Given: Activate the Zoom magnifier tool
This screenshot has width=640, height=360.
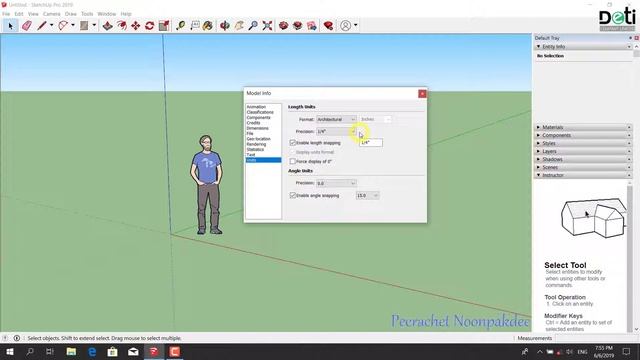Looking at the screenshot, I should [253, 26].
